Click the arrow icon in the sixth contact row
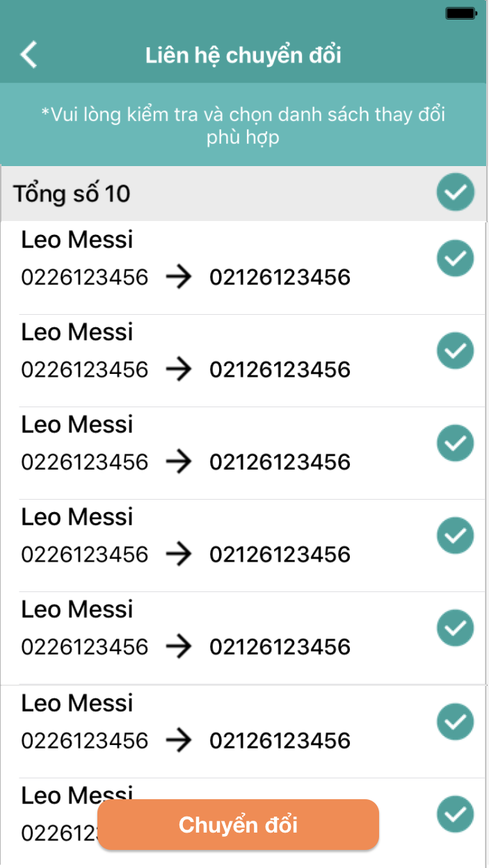This screenshot has width=489, height=868. point(179,741)
